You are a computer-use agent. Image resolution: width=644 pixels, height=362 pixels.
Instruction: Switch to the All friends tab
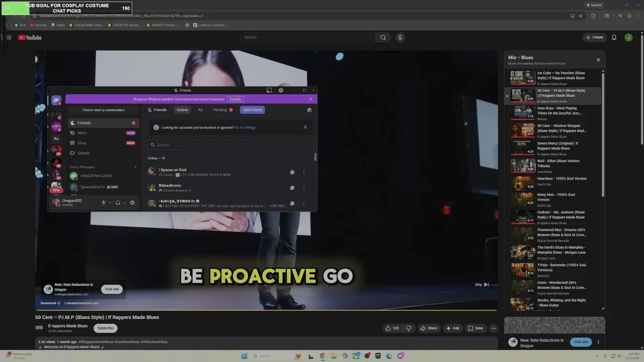pos(200,110)
